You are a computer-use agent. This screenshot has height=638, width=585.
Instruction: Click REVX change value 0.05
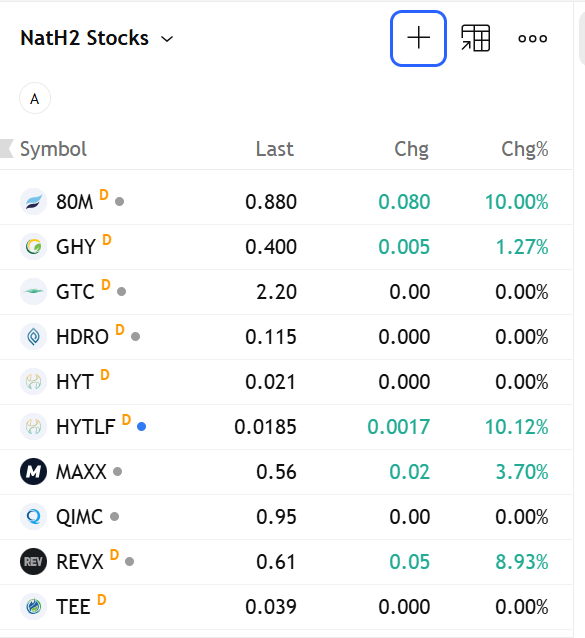point(410,562)
